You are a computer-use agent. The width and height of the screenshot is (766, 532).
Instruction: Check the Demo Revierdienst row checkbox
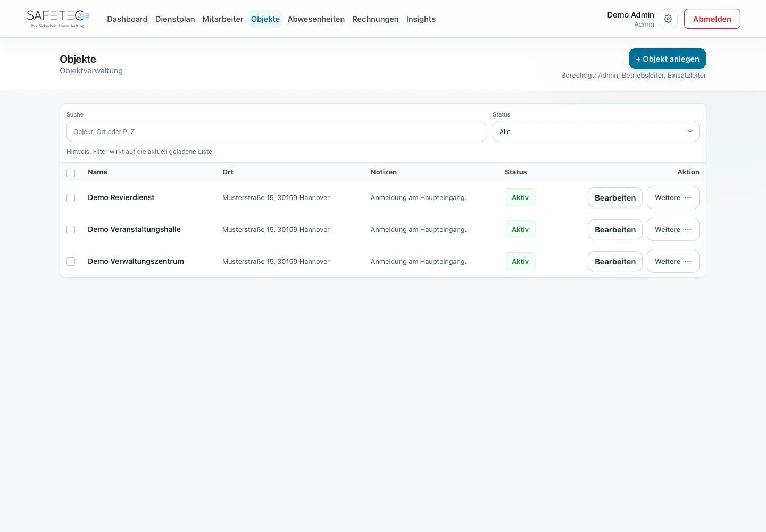(71, 198)
